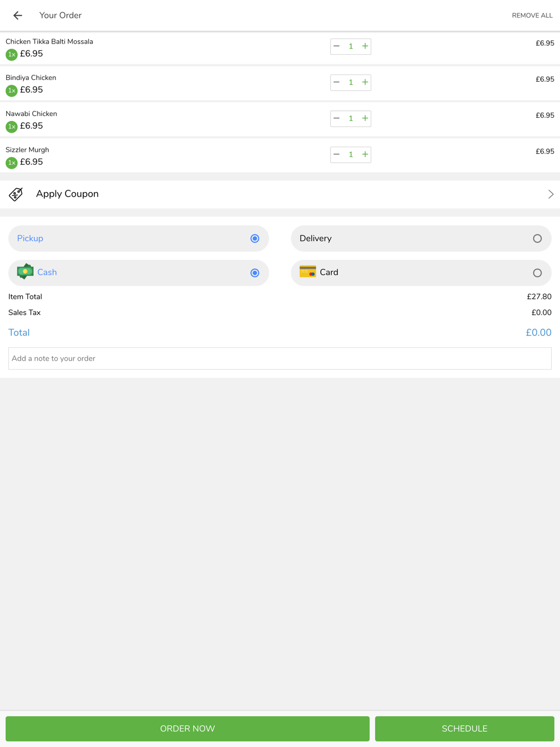
Task: Click REMOVE ALL link
Action: (x=532, y=16)
